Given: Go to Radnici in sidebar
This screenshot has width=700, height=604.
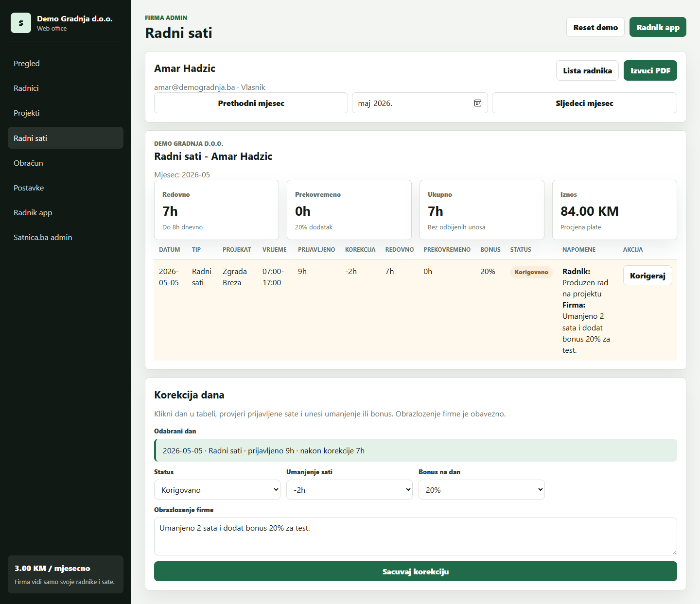Looking at the screenshot, I should (66, 88).
